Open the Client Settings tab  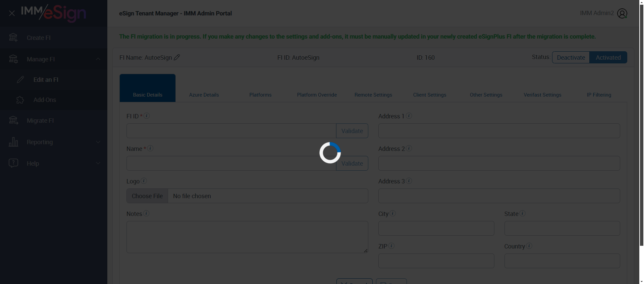click(x=430, y=95)
